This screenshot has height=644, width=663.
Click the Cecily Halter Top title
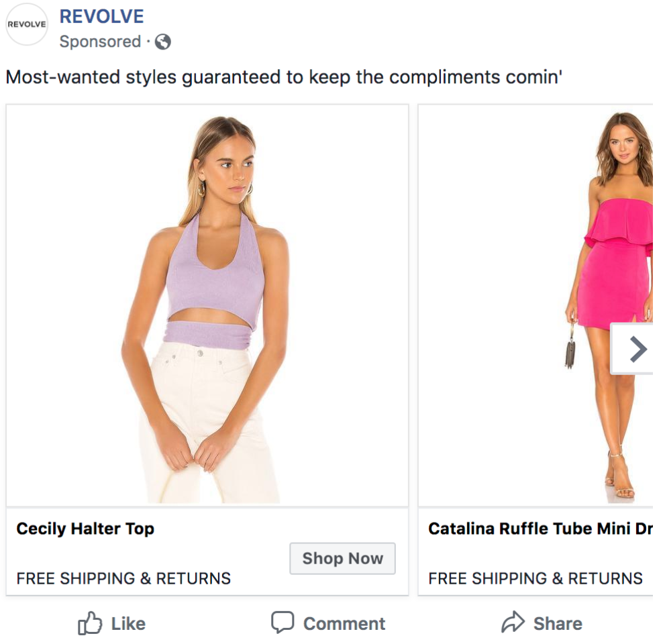(85, 529)
